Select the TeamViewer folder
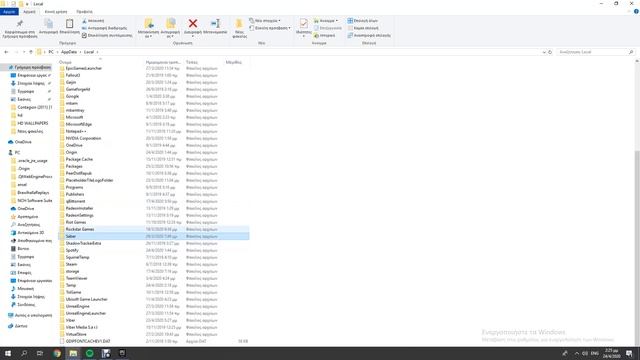This screenshot has width=640, height=360. (76, 278)
